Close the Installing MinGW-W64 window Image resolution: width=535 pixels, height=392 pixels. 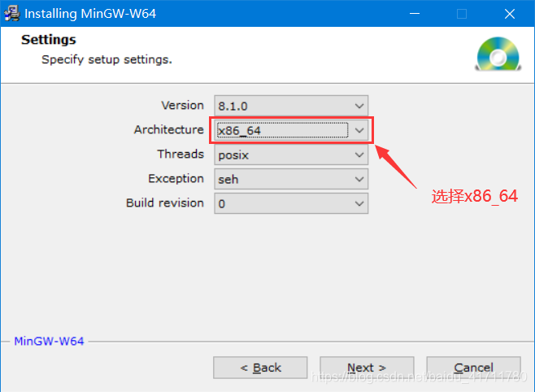pos(510,14)
